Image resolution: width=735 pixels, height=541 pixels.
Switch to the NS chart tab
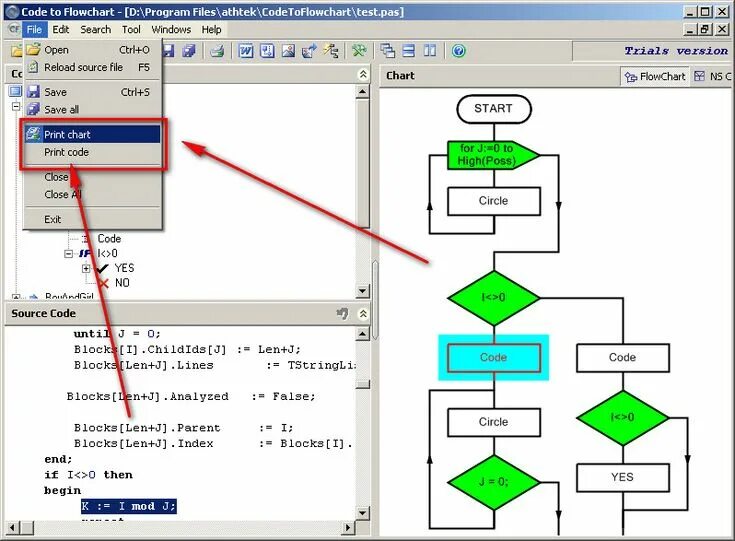pos(712,76)
